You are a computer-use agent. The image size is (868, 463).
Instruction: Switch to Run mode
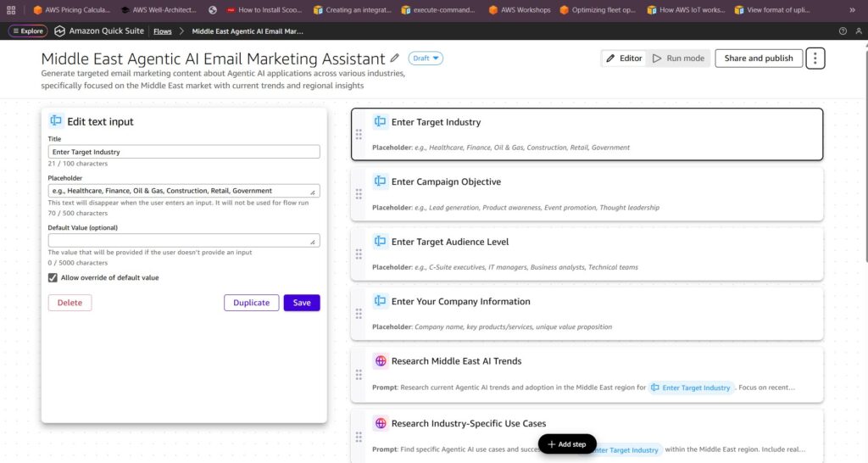678,59
